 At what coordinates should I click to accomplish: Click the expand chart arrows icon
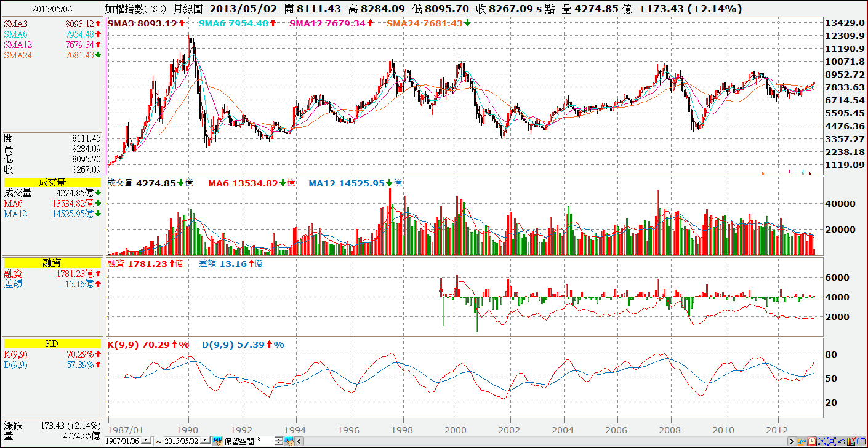tap(832, 441)
